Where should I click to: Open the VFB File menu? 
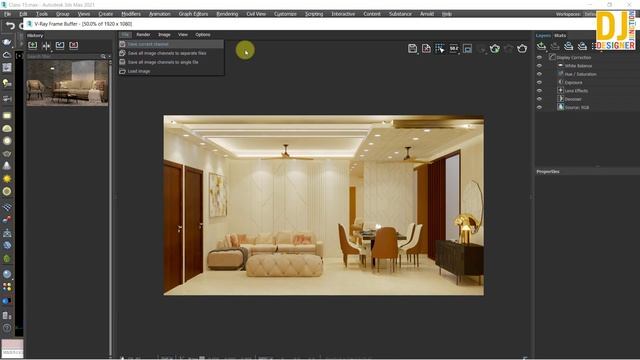tap(125, 35)
